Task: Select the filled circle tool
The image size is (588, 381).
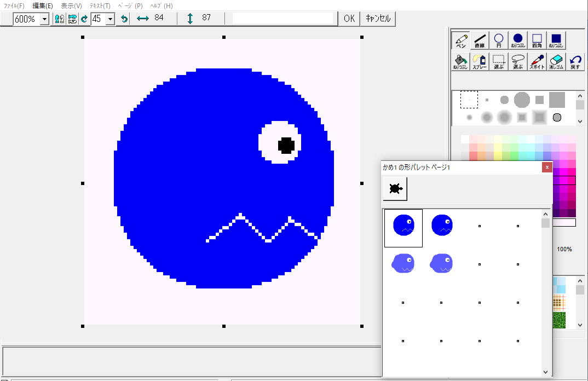Action: (518, 41)
